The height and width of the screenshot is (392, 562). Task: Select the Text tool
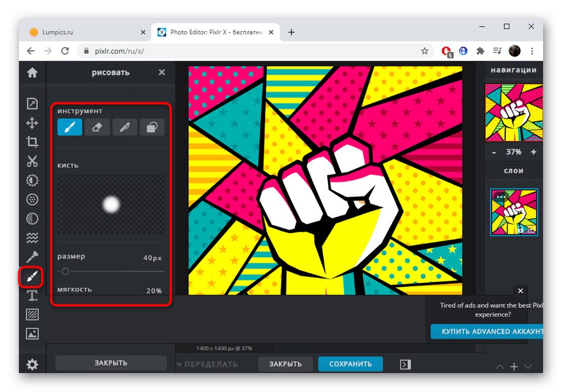point(32,295)
